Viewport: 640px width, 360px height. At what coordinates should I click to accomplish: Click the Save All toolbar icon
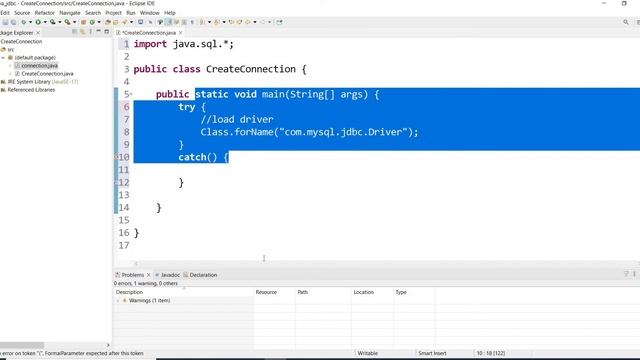13,22
